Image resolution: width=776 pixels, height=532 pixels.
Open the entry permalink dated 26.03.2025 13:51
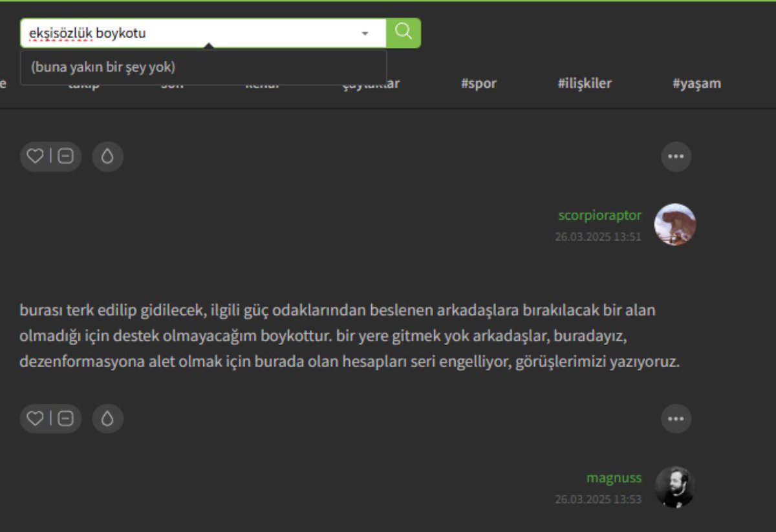598,237
